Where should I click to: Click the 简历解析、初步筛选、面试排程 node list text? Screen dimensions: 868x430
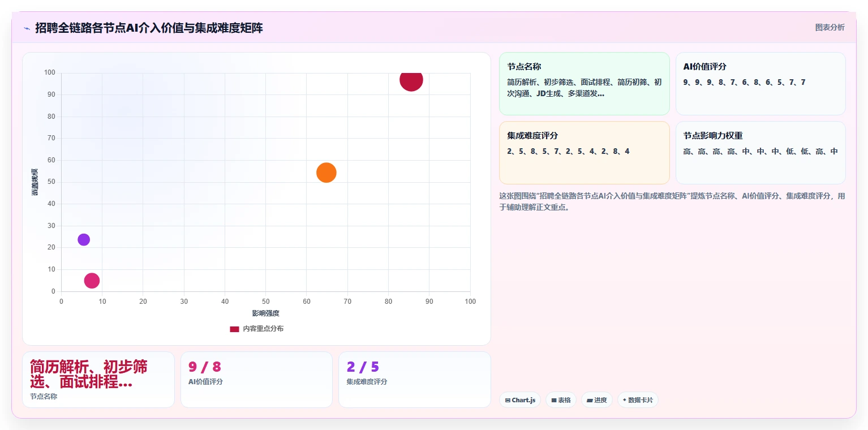click(584, 88)
